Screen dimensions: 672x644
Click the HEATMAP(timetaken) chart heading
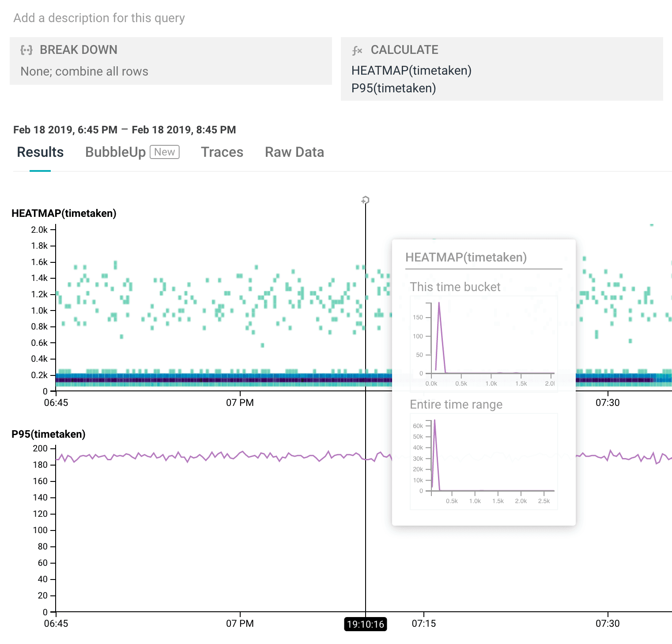(x=64, y=213)
